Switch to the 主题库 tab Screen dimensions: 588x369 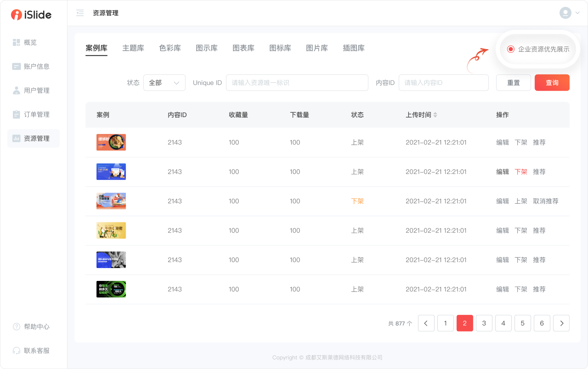click(x=133, y=48)
